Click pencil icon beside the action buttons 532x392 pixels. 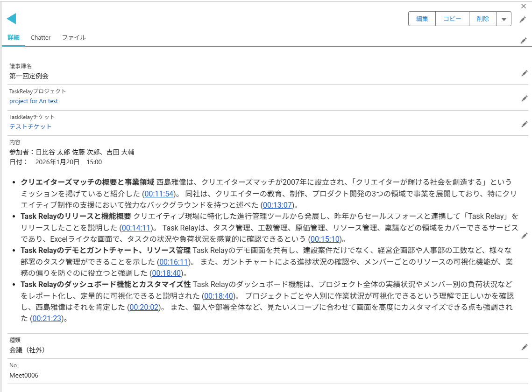[523, 20]
